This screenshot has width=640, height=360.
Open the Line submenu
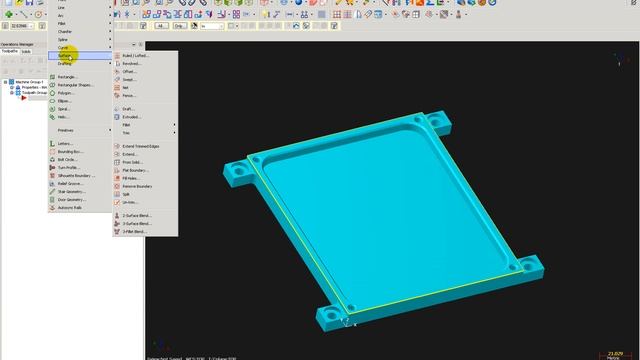[80, 7]
